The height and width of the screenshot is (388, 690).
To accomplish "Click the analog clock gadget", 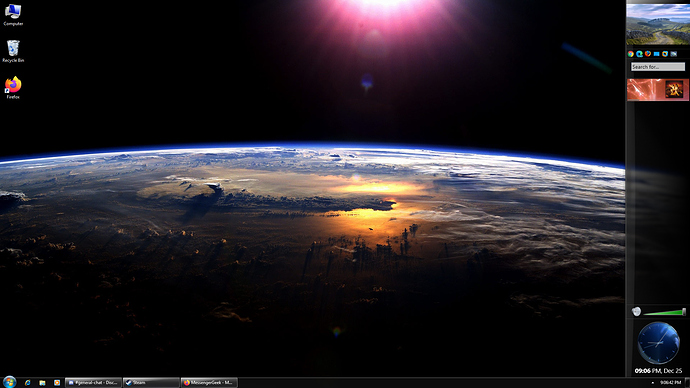I will (658, 343).
